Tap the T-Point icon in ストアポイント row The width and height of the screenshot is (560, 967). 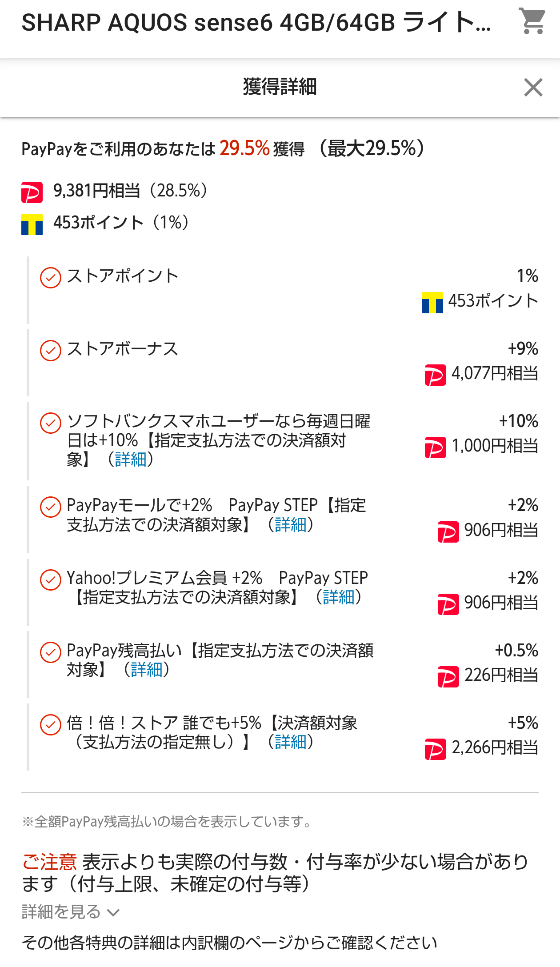[x=432, y=302]
